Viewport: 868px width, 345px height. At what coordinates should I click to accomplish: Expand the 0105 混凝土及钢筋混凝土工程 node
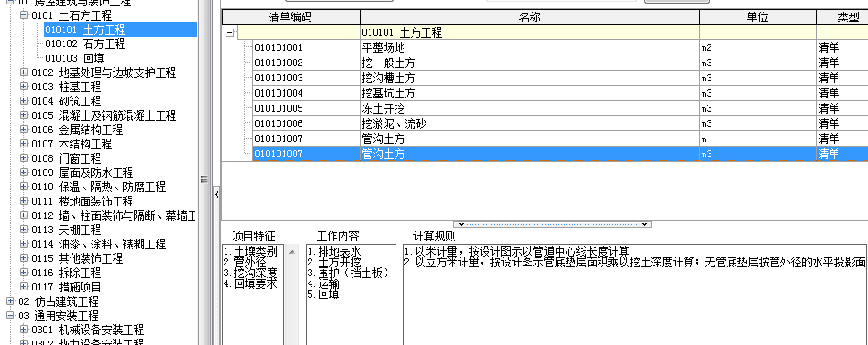24,115
